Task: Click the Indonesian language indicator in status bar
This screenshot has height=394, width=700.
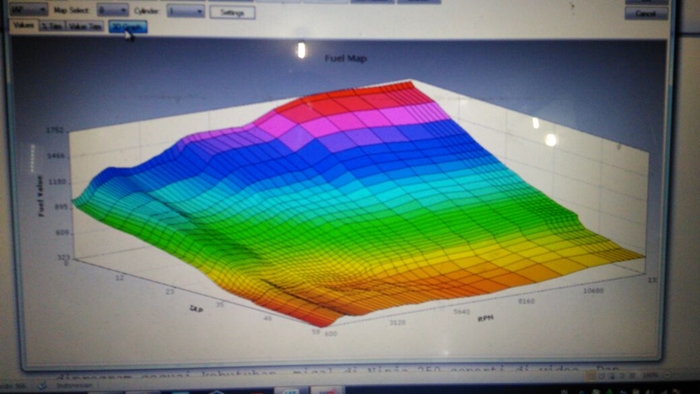Action: [x=75, y=385]
